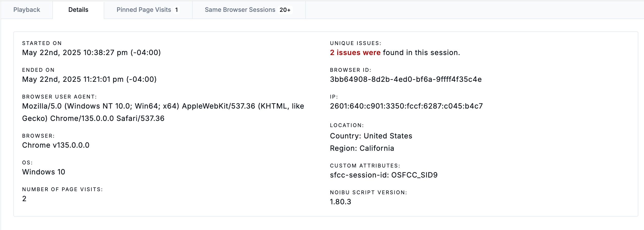This screenshot has height=230, width=644.
Task: Click the Country: United States line
Action: point(371,136)
